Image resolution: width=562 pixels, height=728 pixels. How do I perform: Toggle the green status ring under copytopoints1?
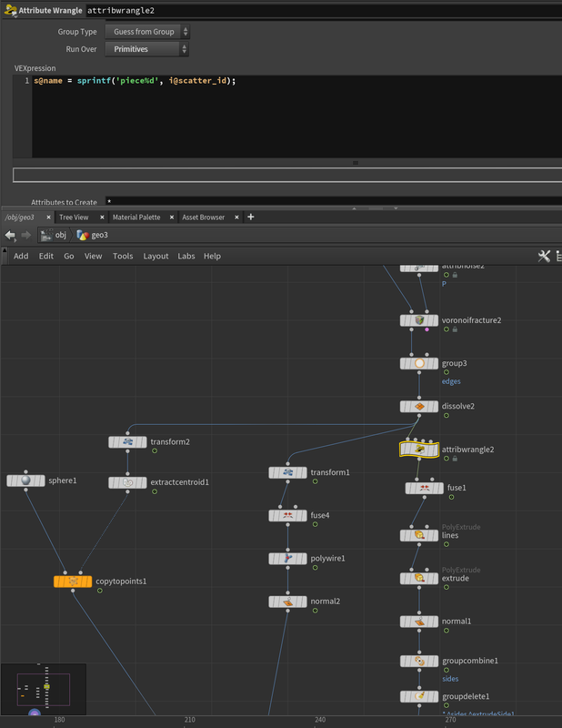click(100, 591)
